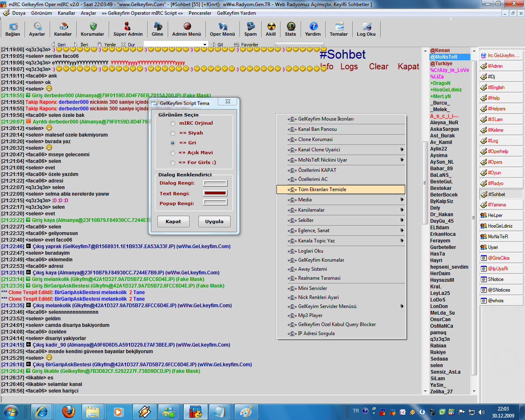Click the Bağlan connect toolbar icon
Viewport: 525px width, 420px height.
(13, 30)
